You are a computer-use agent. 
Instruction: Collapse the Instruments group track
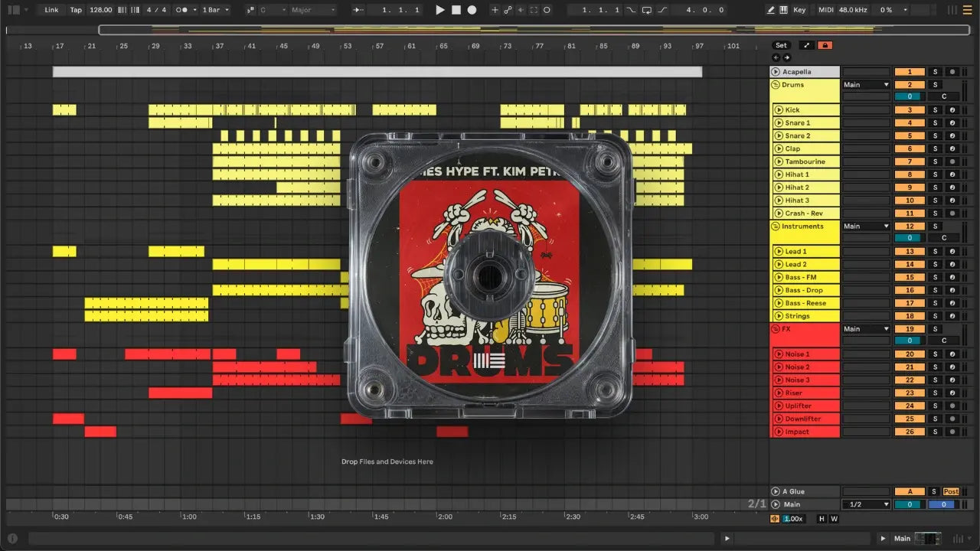tap(775, 227)
